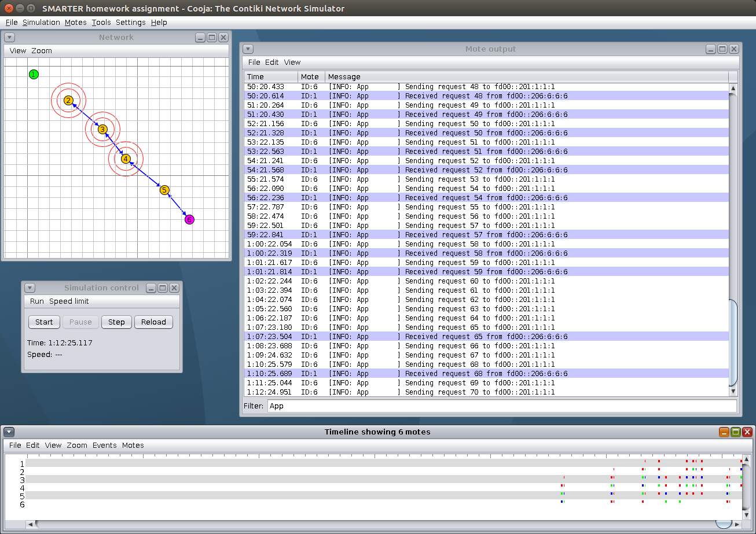Select log row 'Sending request 70'

click(x=486, y=392)
